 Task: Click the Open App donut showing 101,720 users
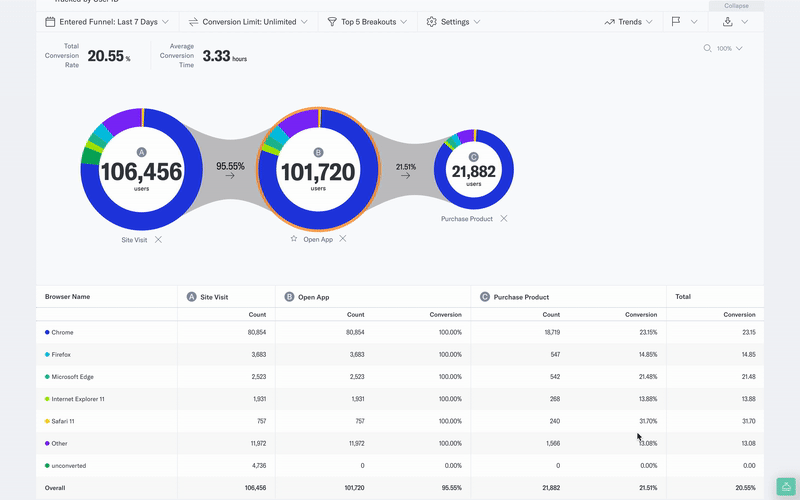318,169
